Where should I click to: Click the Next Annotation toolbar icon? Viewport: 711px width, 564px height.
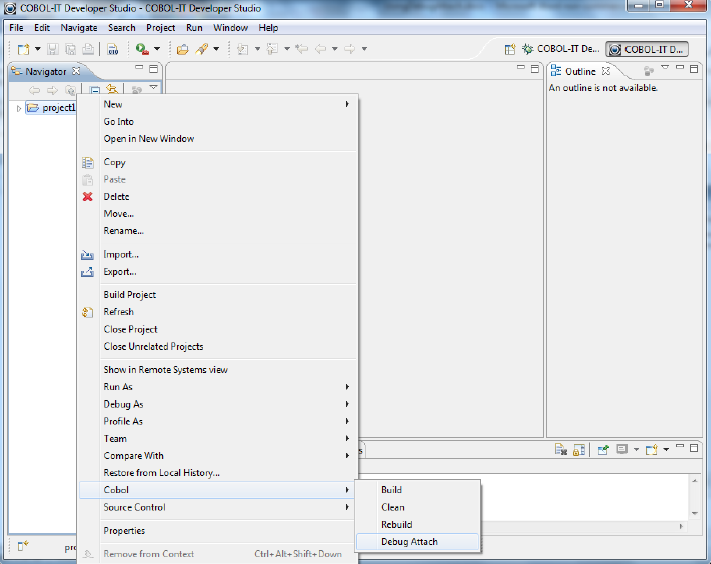243,49
